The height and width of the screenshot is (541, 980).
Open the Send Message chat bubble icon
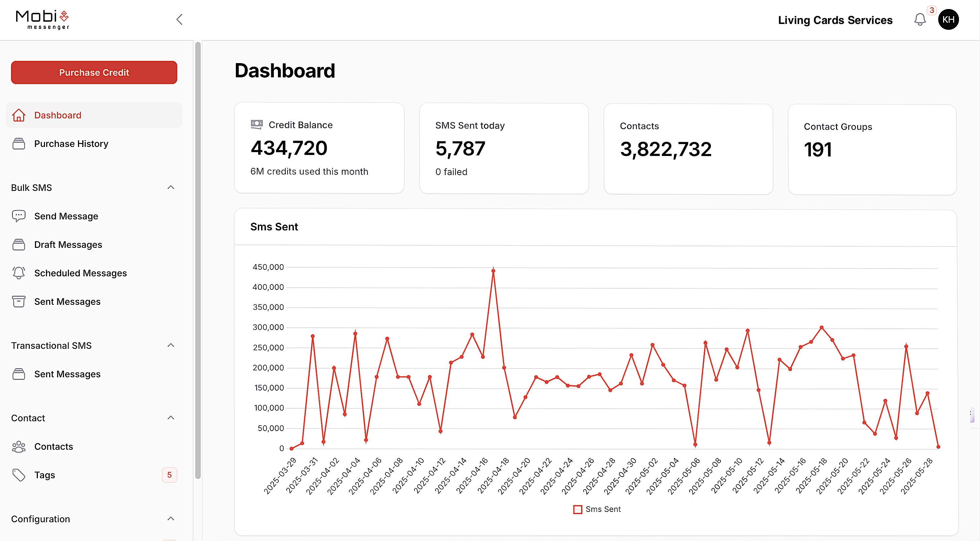(19, 216)
